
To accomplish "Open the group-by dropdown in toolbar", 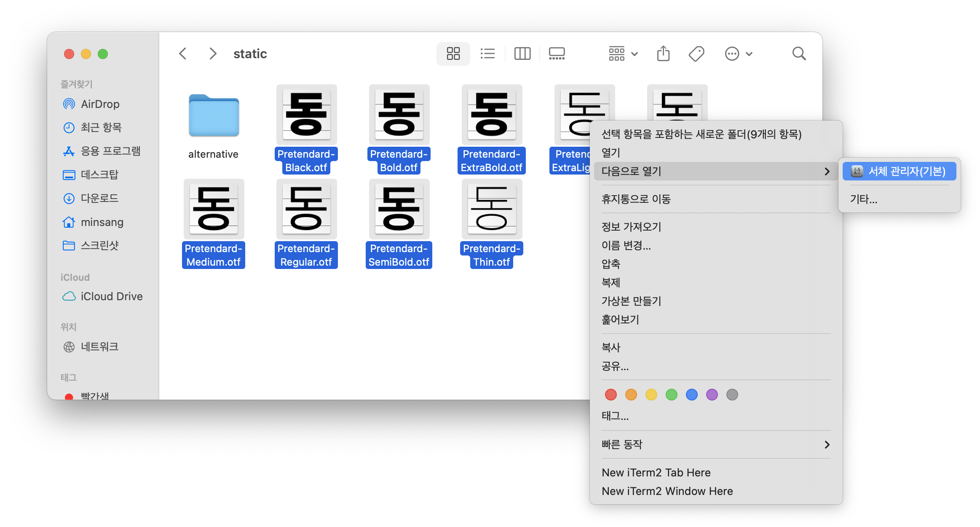I will [623, 54].
